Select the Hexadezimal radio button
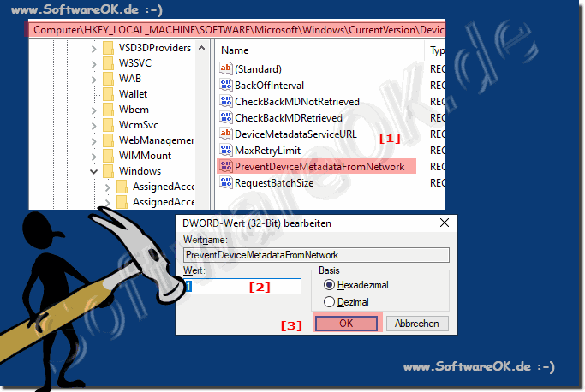The image size is (585, 392). [329, 285]
